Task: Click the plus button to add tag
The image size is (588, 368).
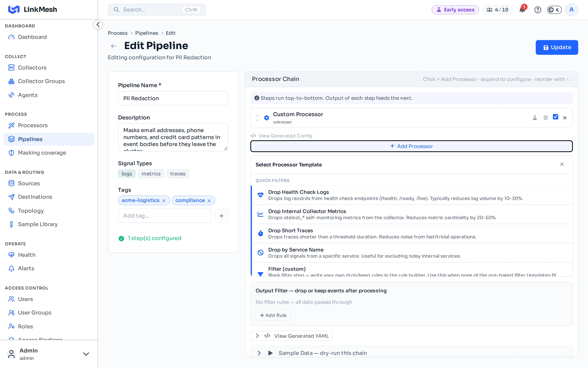Action: (221, 216)
